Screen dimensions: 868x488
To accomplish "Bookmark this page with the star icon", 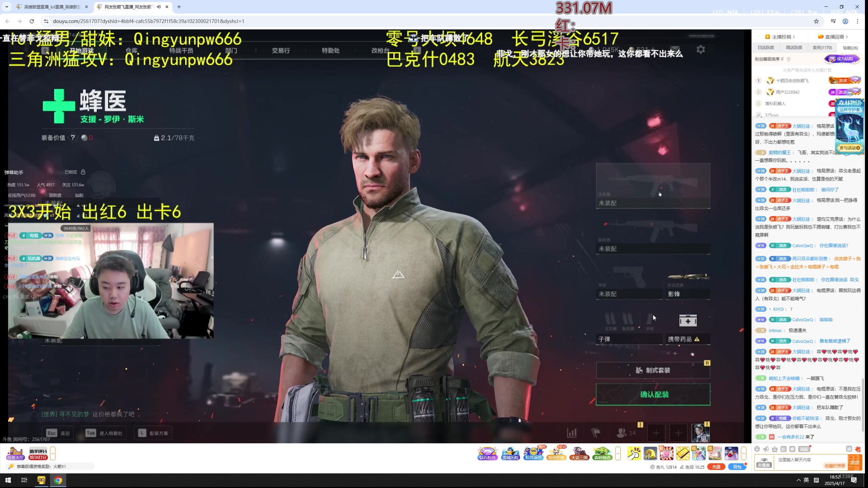I will coord(816,21).
